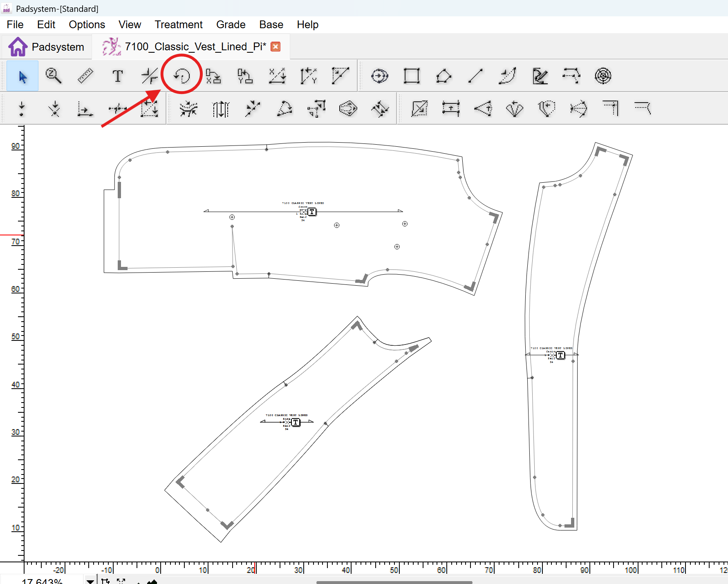The image size is (728, 584).
Task: Click the horizontal scrollbar at bottom
Action: click(394, 582)
